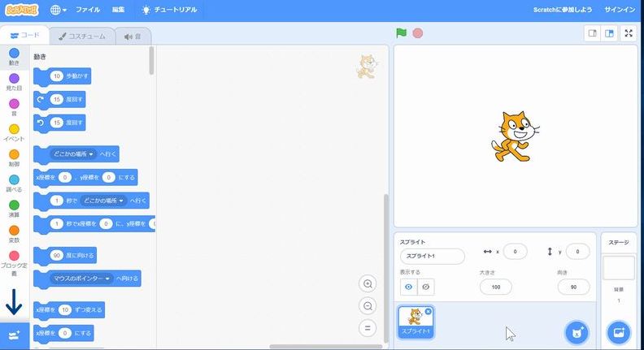This screenshot has width=644, height=350.
Task: Click the green flag to start the project
Action: coord(401,33)
